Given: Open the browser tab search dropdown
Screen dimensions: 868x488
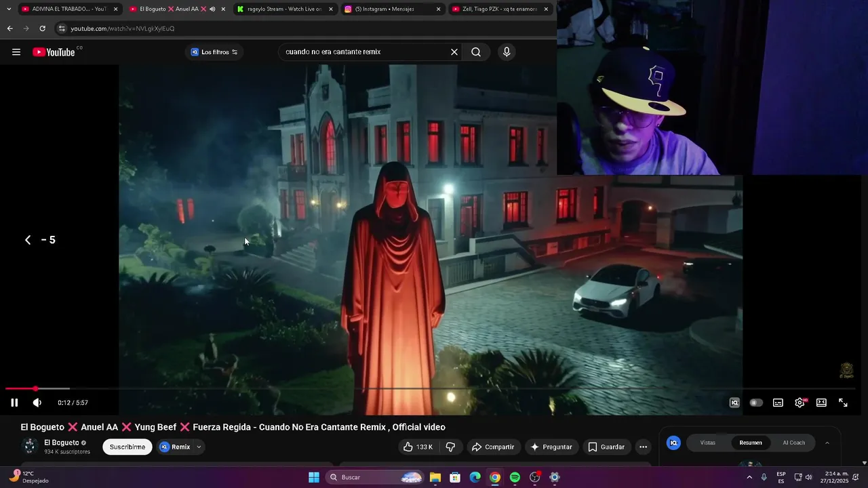Looking at the screenshot, I should [8, 9].
